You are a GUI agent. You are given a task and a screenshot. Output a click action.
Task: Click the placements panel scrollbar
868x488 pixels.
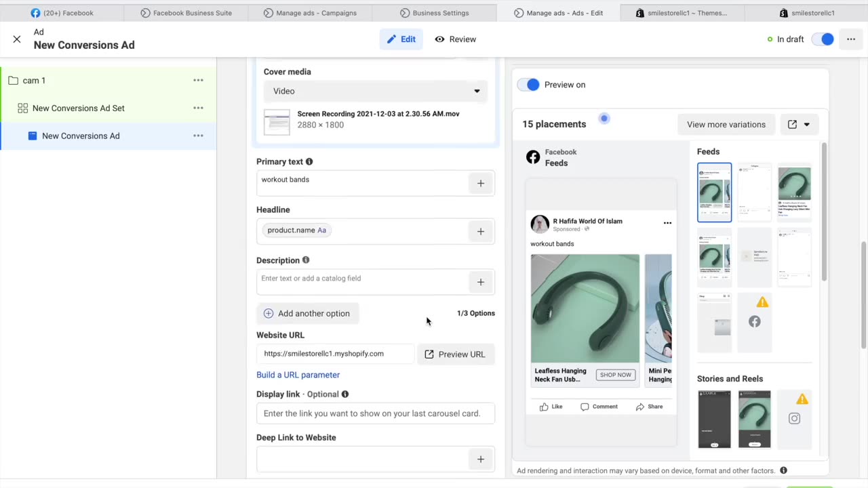(824, 211)
